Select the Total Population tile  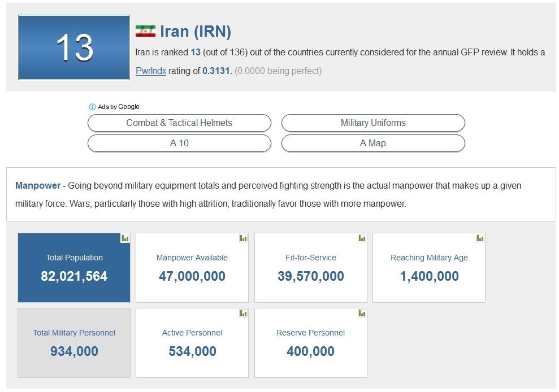coord(74,268)
